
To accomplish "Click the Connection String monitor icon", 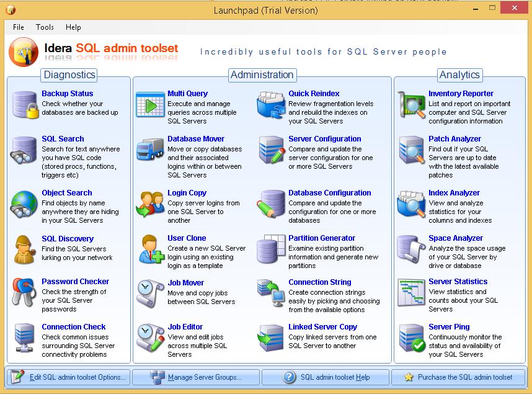I will click(x=271, y=293).
